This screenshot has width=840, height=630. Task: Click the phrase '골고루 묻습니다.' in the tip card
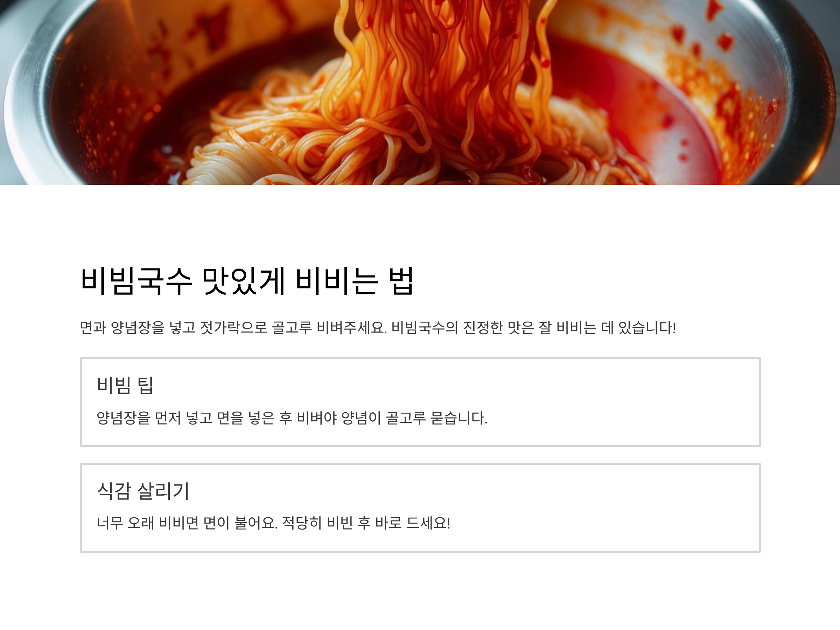click(437, 418)
